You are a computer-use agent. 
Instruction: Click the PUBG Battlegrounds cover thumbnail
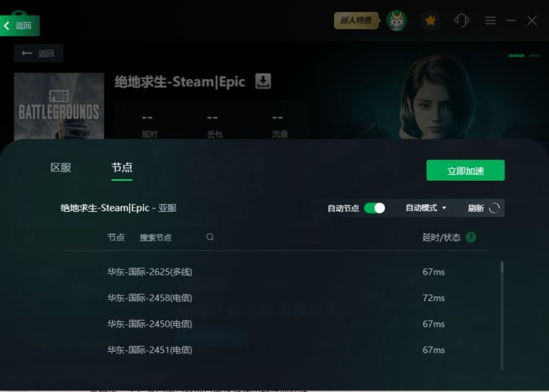[59, 106]
